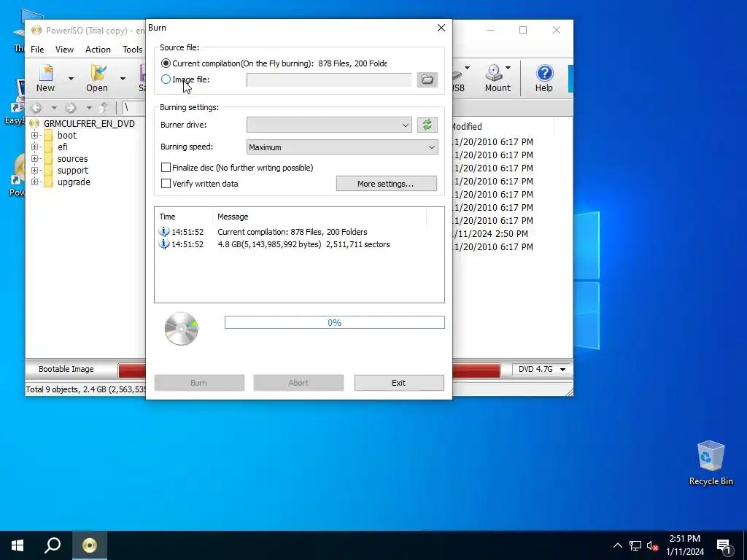
Task: Click the taskbar clock showing 2:51 PM
Action: click(x=685, y=545)
